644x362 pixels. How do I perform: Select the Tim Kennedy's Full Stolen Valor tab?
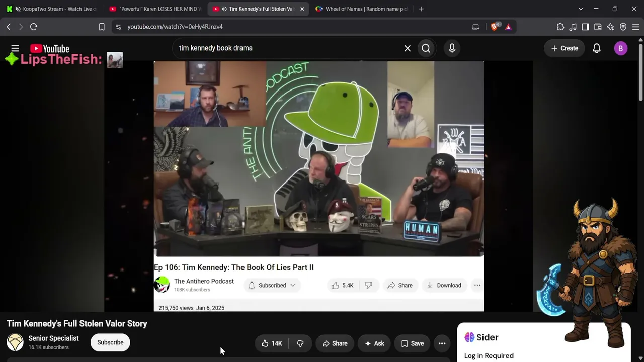coord(258,9)
